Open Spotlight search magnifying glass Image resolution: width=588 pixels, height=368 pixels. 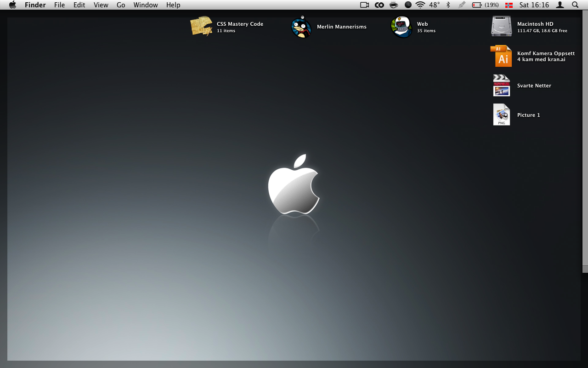click(575, 5)
